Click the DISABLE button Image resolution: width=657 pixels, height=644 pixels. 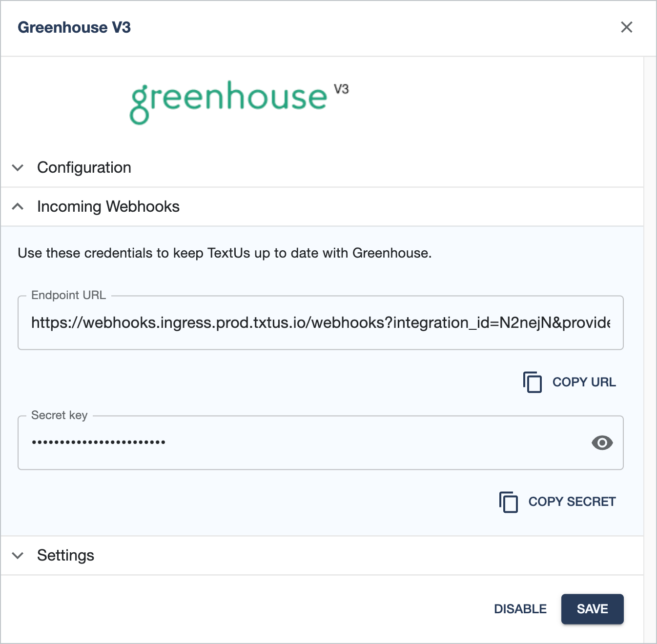520,609
